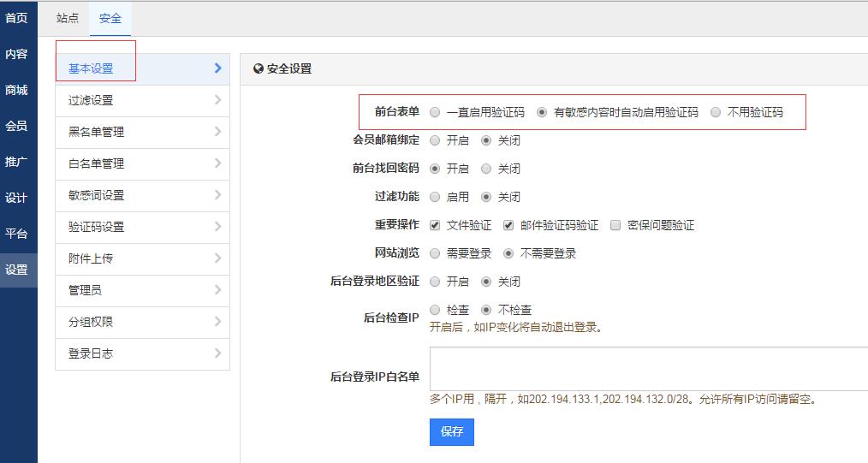Image resolution: width=868 pixels, height=463 pixels.
Task: Expand the 分组权限 chevron arrow
Action: 218,322
